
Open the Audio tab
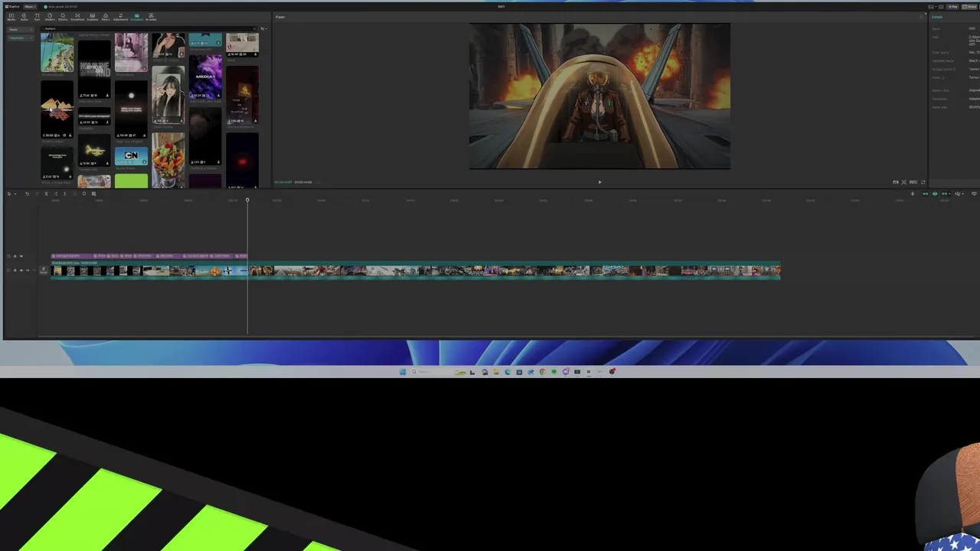click(24, 17)
